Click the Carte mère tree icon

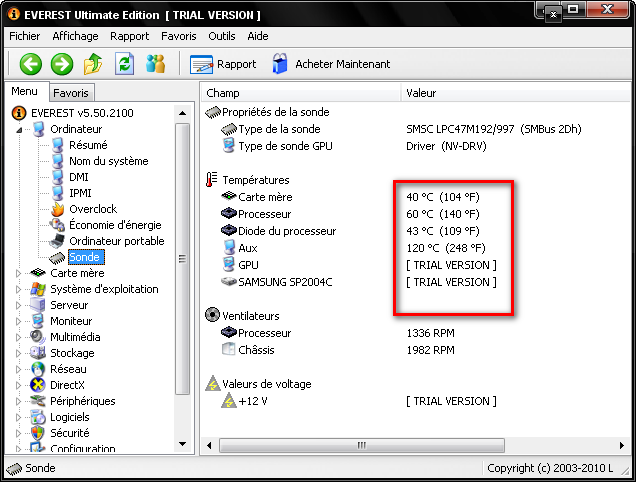click(x=38, y=273)
